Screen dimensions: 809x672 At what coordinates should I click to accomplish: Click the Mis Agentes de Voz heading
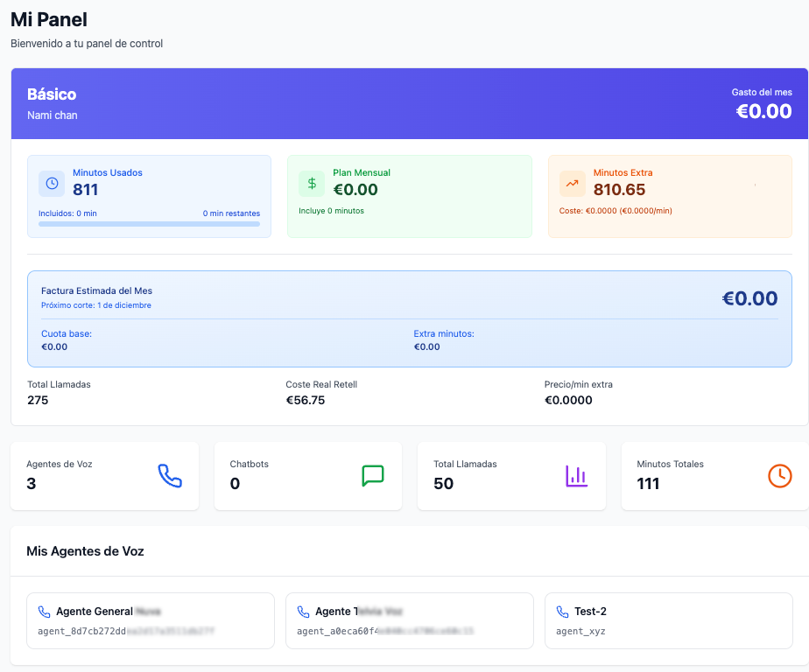pos(85,551)
